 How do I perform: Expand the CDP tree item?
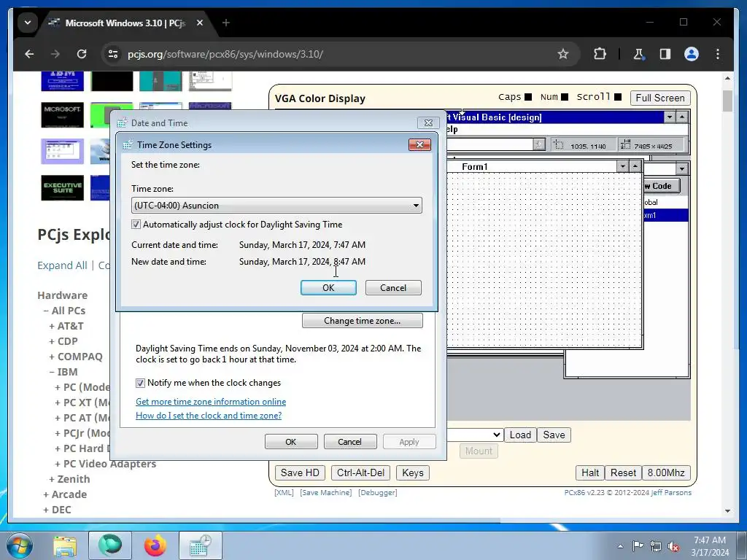[63, 341]
